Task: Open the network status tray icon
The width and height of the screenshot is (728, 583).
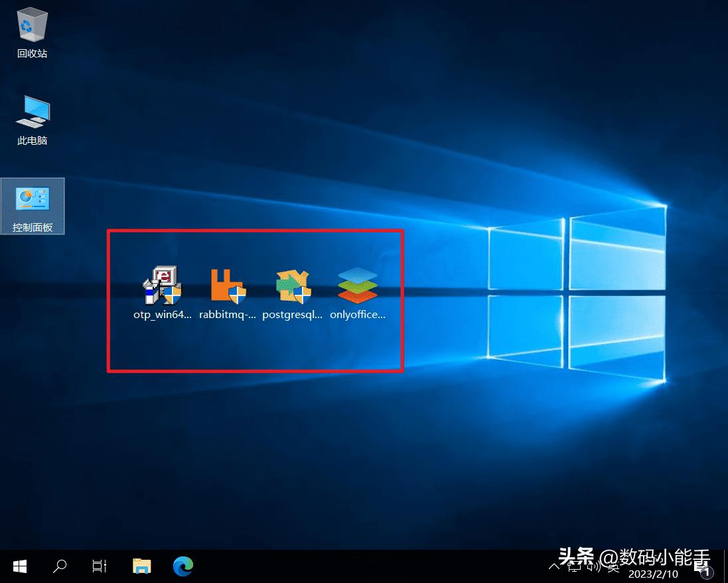Action: click(573, 566)
